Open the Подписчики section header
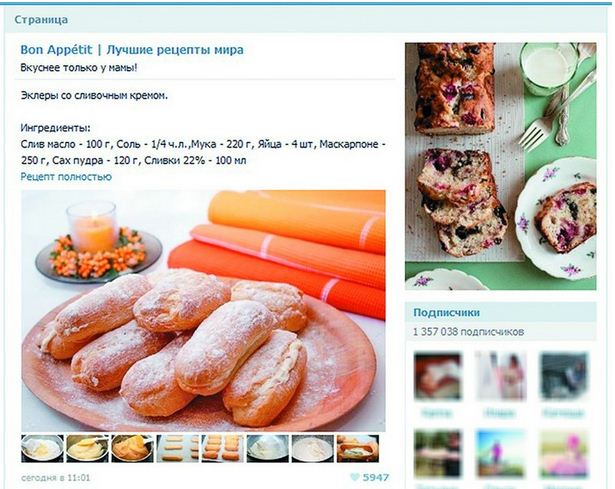Viewport: 615px width, 489px height. pos(446,313)
